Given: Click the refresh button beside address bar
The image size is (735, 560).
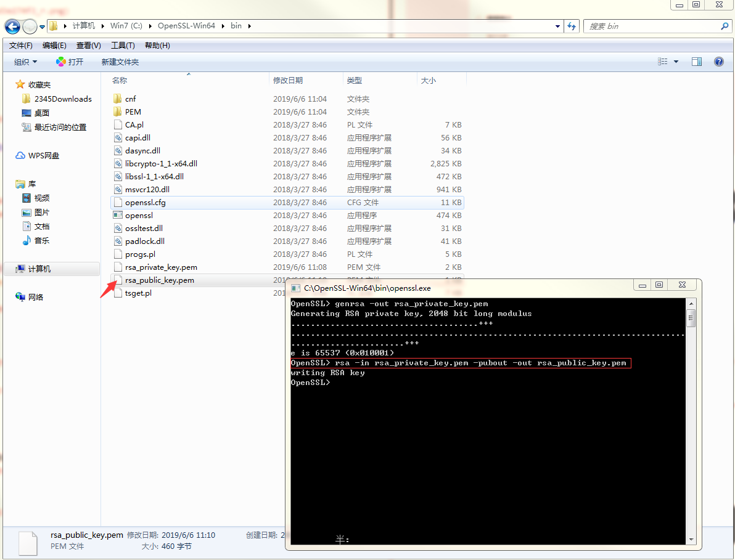Looking at the screenshot, I should coord(572,26).
